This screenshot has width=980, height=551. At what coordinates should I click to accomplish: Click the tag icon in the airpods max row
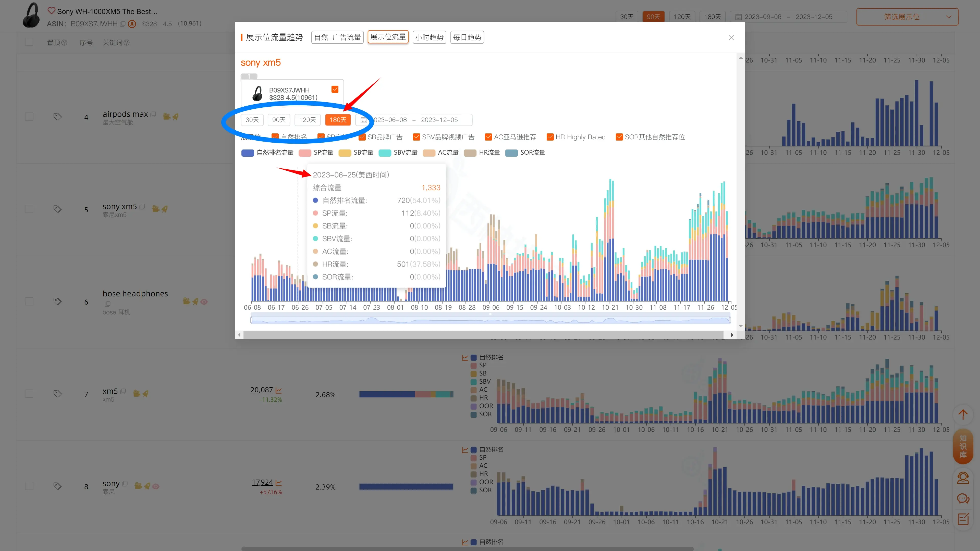tap(57, 116)
